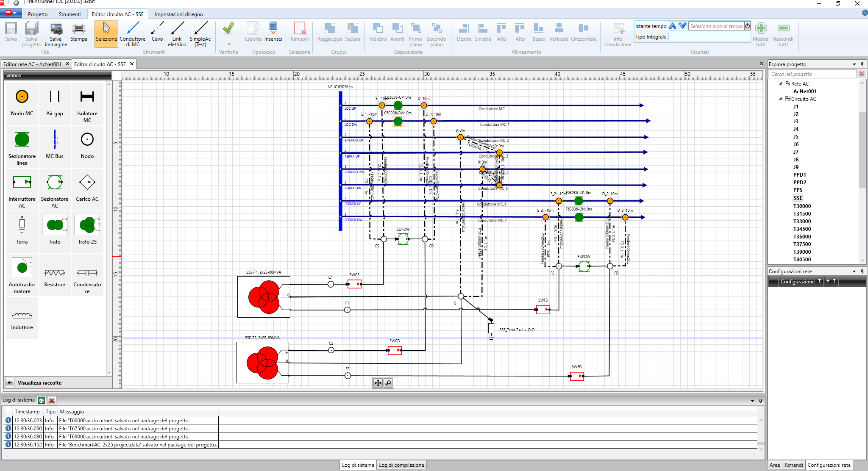Open the Verifiche dropdown arrow
868x471 pixels.
(229, 44)
